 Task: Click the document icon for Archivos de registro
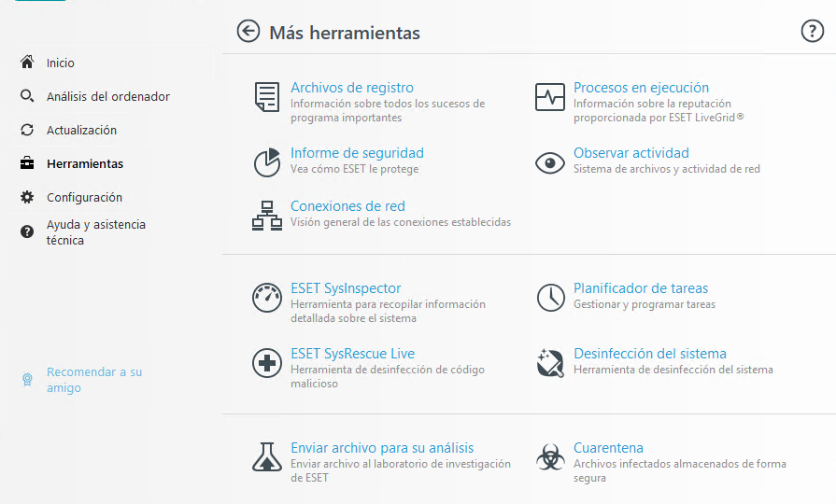pos(266,97)
